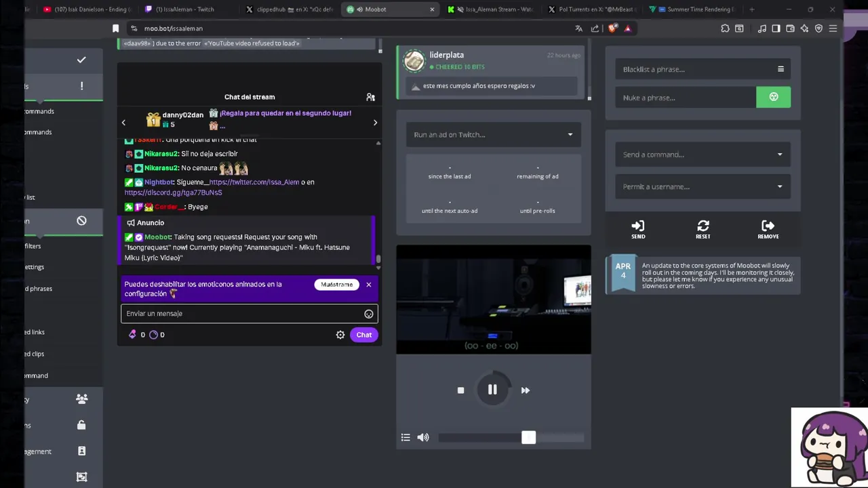
Task: Mute the song player volume icon
Action: click(x=423, y=438)
